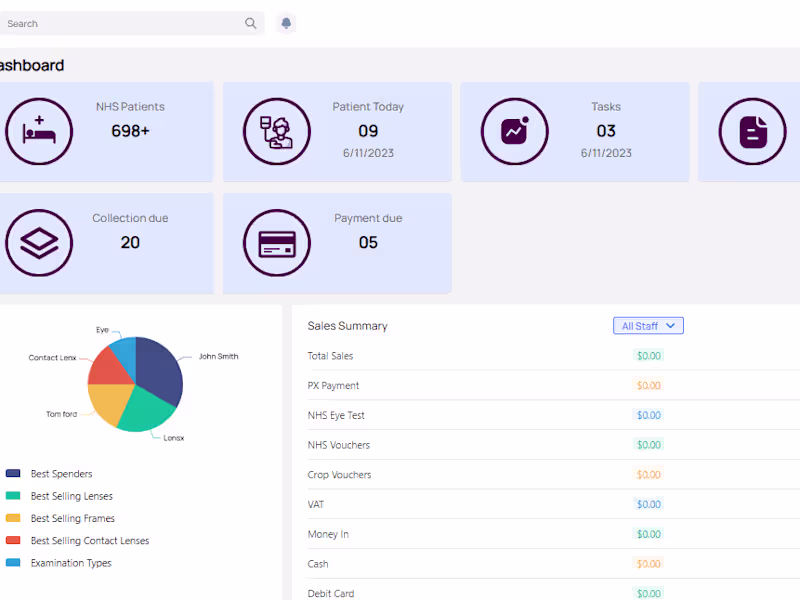This screenshot has width=800, height=600.
Task: Click inside the Search input field
Action: coord(120,22)
